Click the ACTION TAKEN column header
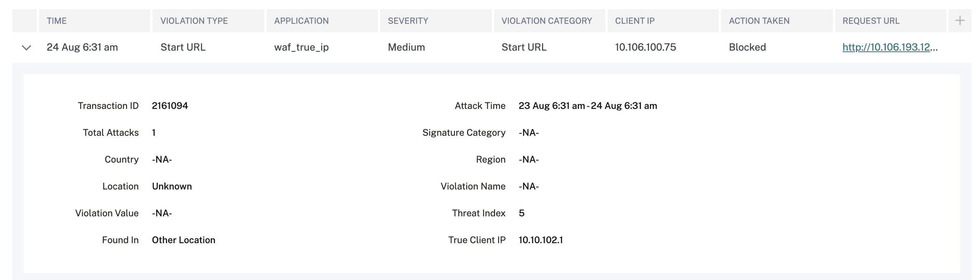Screen dimensions: 980x280 pyautogui.click(x=777, y=21)
